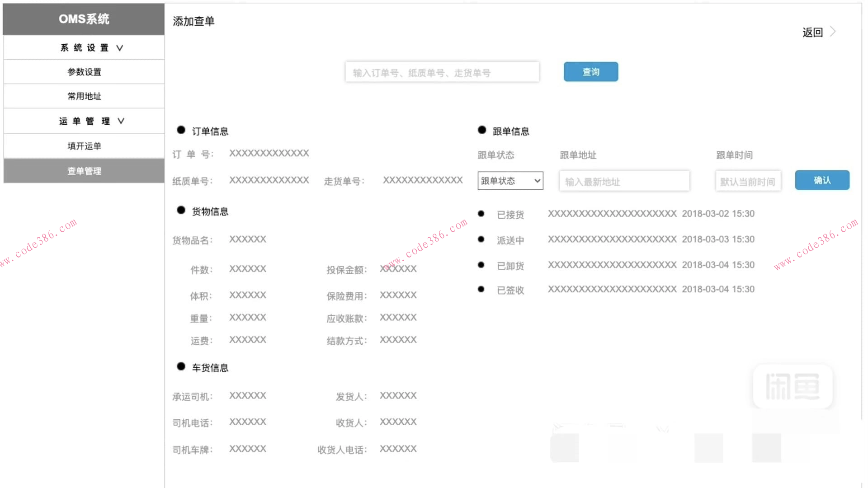Click the 确认 confirm button
Image resolution: width=868 pixels, height=488 pixels.
(822, 180)
